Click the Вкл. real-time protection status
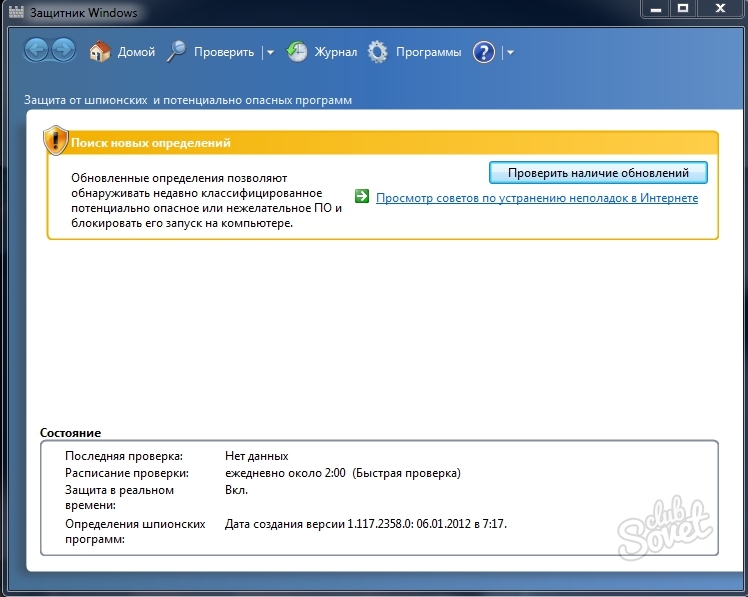Screen dimensions: 748x597 pyautogui.click(x=236, y=490)
